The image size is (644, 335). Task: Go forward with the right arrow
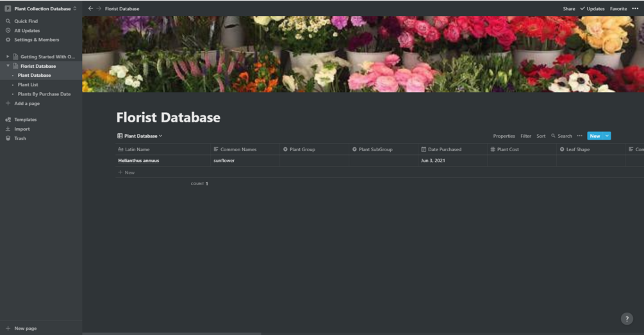[99, 8]
